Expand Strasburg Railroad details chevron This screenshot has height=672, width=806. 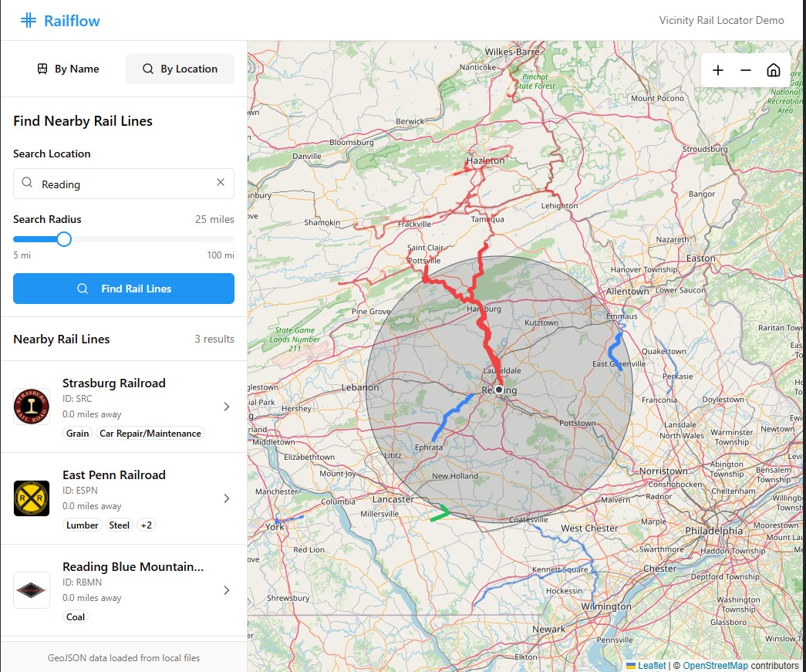click(226, 407)
